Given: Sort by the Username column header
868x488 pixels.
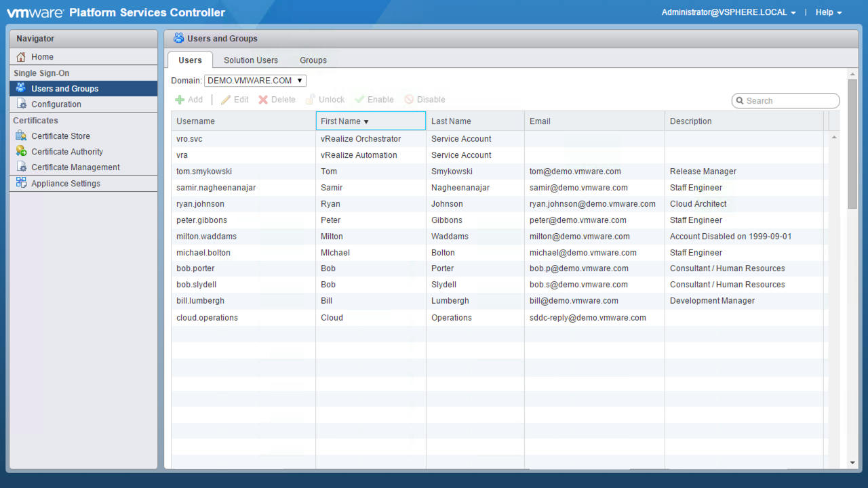Looking at the screenshot, I should tap(243, 121).
